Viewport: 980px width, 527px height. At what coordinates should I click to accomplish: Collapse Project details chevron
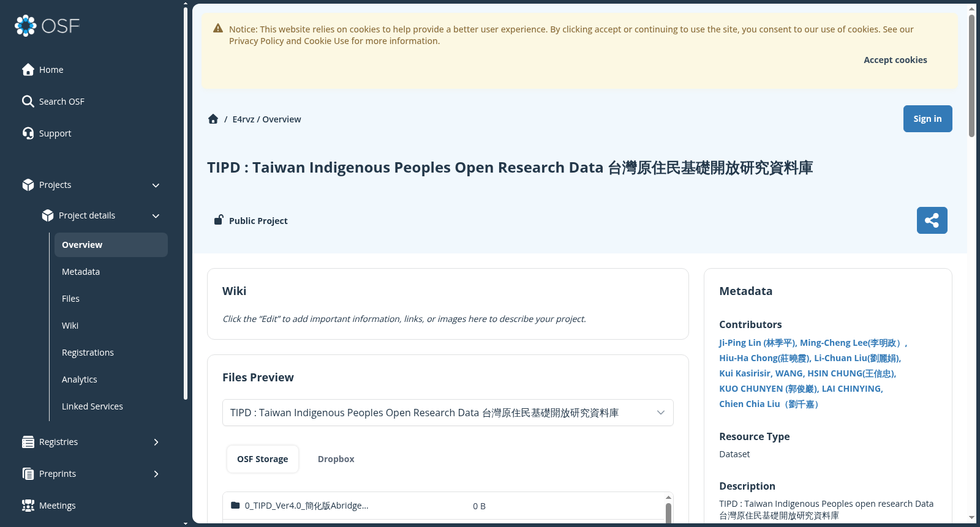[x=156, y=215]
